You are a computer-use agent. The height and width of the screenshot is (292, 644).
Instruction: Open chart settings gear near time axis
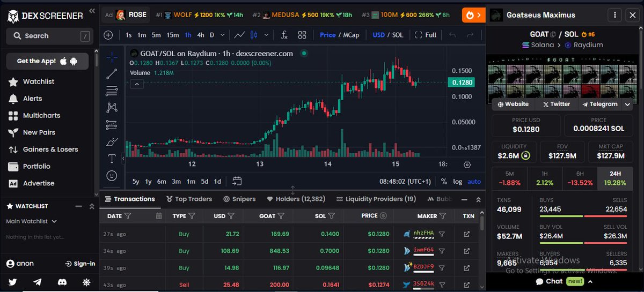[467, 165]
